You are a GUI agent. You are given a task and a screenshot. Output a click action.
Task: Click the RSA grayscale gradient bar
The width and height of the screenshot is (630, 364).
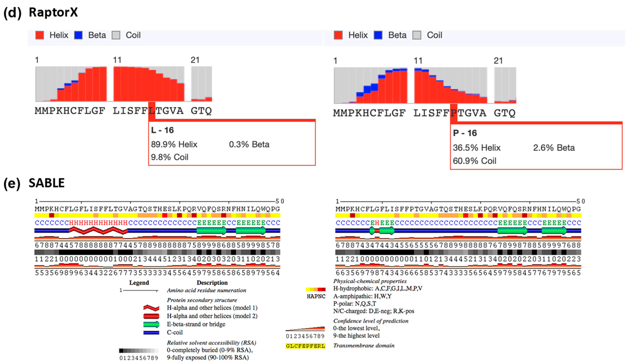tap(139, 351)
